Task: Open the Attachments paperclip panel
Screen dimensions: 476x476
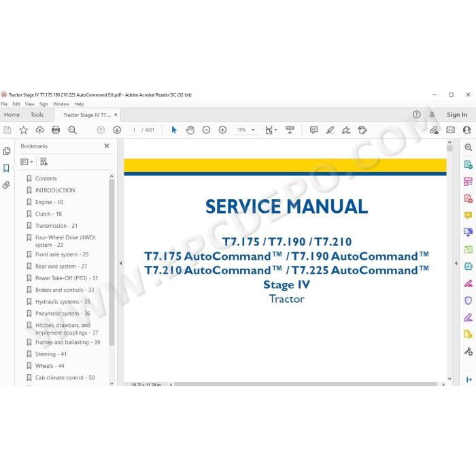Action: point(6,185)
